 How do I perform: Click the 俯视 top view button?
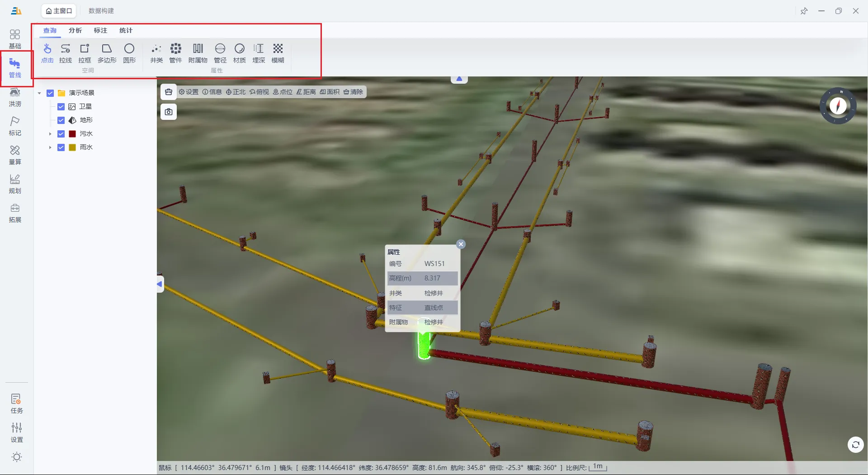tap(259, 92)
